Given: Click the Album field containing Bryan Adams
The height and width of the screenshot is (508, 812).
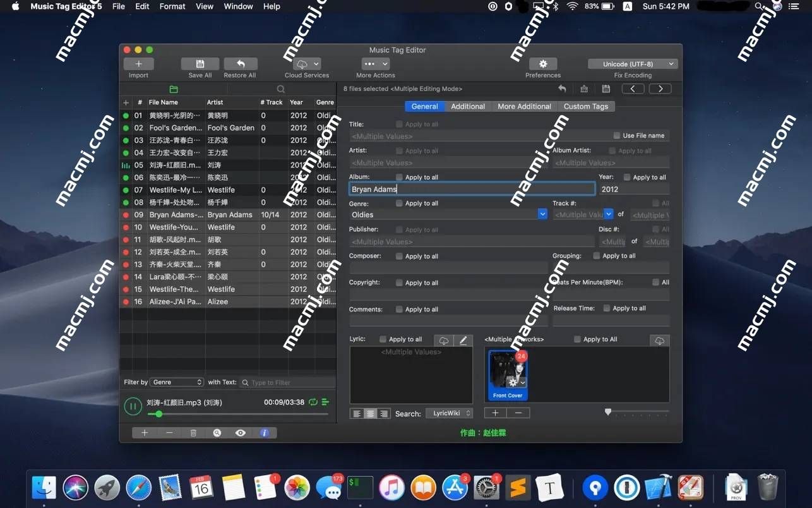Looking at the screenshot, I should [x=472, y=189].
